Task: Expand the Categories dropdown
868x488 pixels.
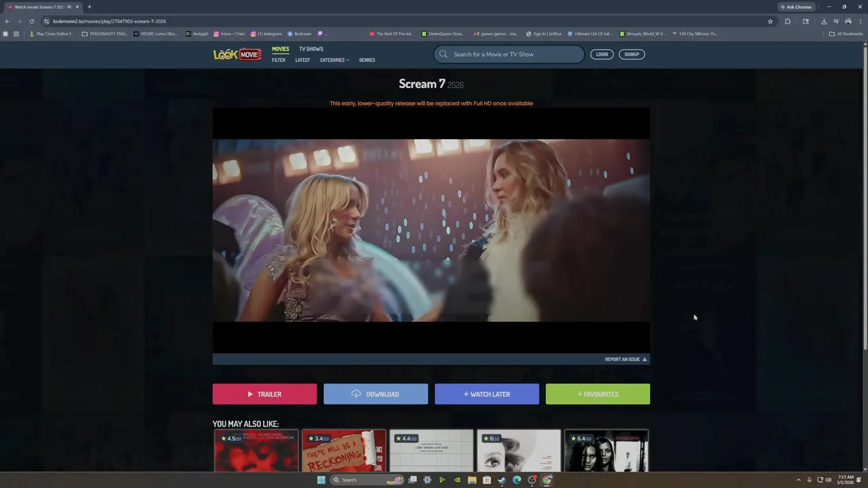Action: tap(334, 60)
